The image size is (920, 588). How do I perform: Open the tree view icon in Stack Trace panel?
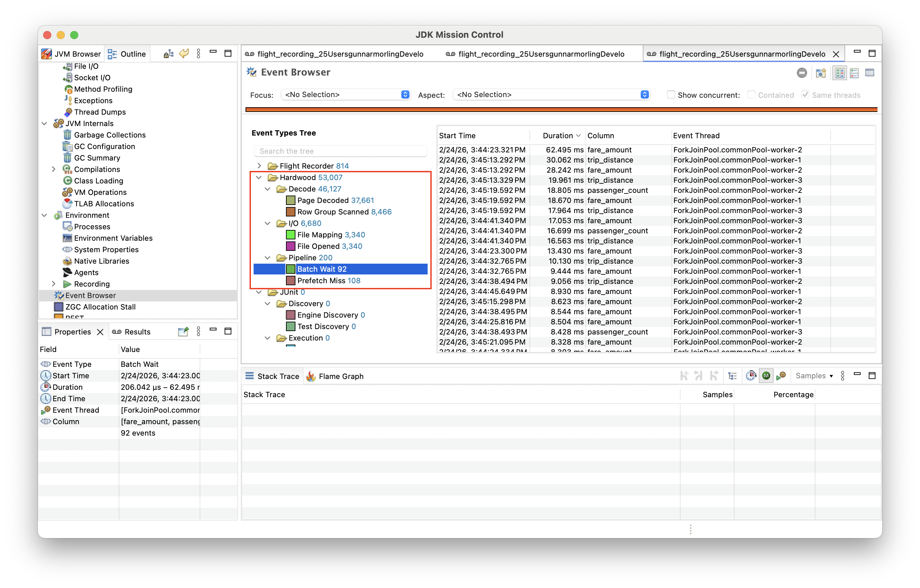click(732, 376)
